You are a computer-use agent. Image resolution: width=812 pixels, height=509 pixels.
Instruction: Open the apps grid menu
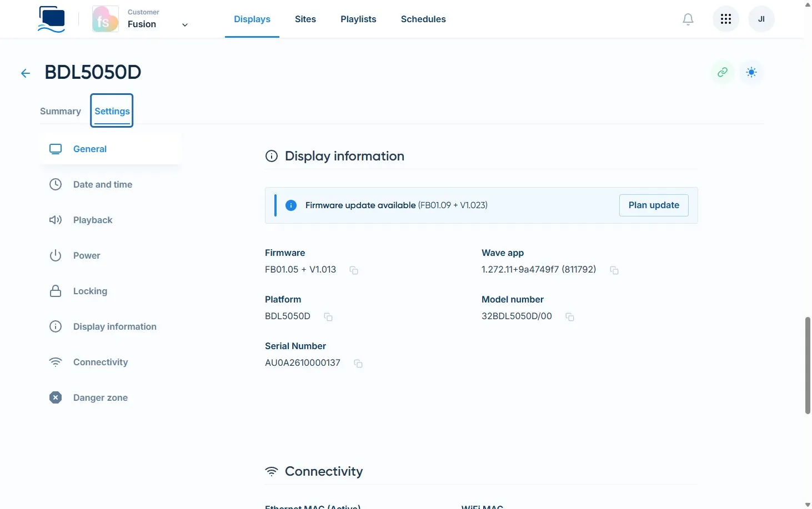[725, 19]
